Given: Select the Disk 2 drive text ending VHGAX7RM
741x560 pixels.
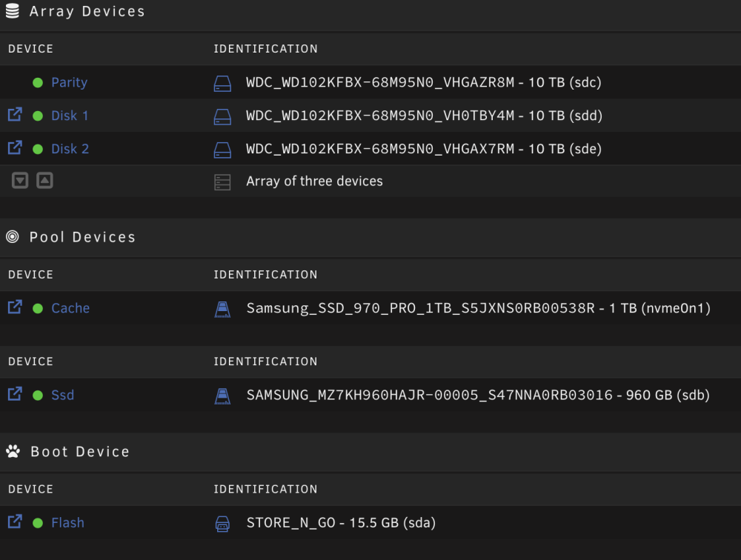Looking at the screenshot, I should click(x=424, y=149).
